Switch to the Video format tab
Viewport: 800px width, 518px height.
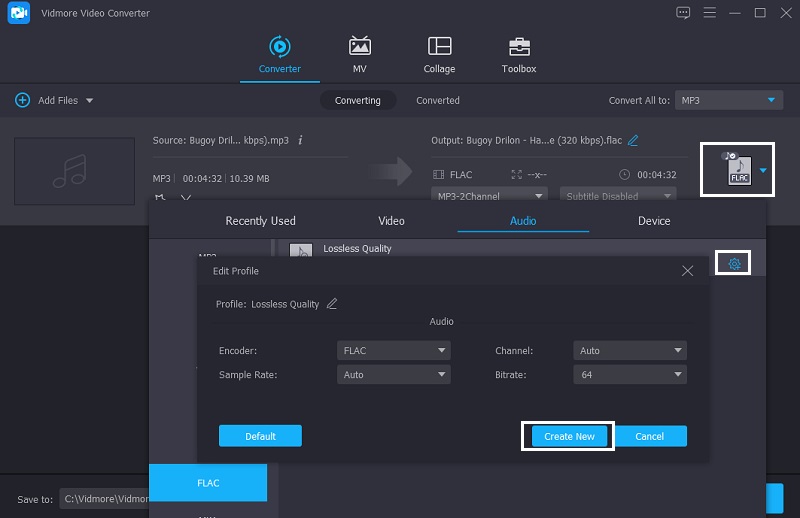391,221
